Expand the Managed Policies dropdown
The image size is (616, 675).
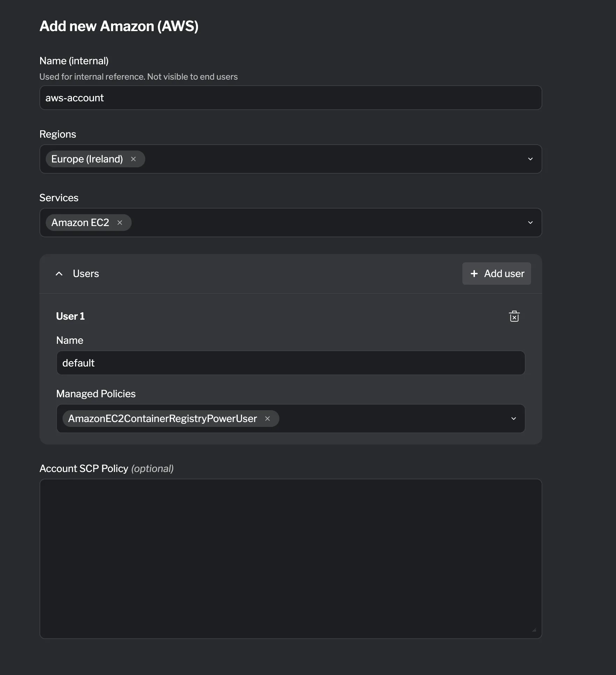513,419
